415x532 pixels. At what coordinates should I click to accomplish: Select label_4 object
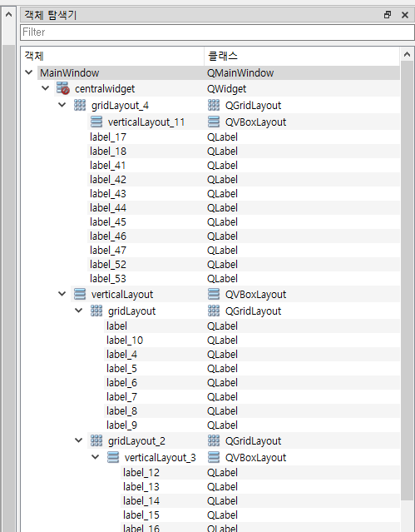click(121, 354)
